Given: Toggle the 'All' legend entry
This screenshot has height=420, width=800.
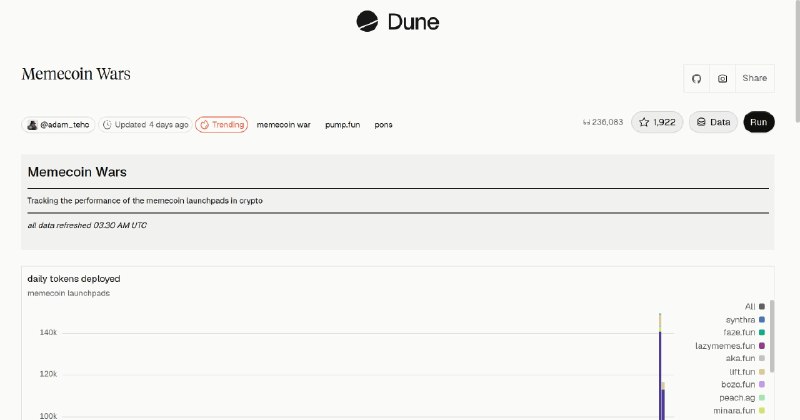Looking at the screenshot, I should click(755, 307).
